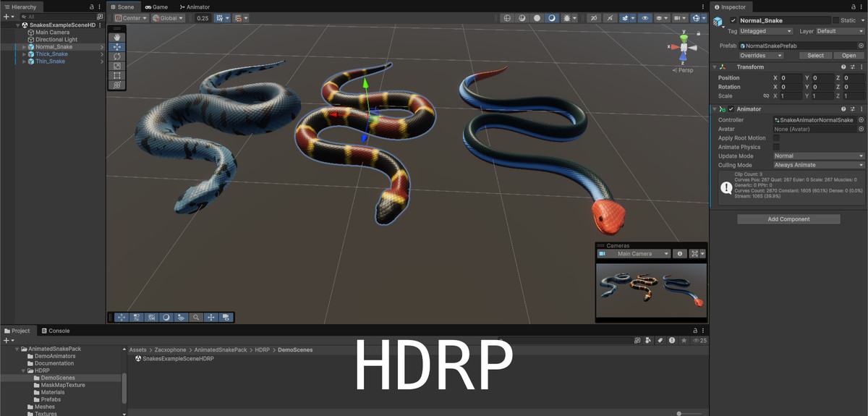Toggle the Animator component enabled checkbox
The image size is (868, 416).
click(731, 109)
